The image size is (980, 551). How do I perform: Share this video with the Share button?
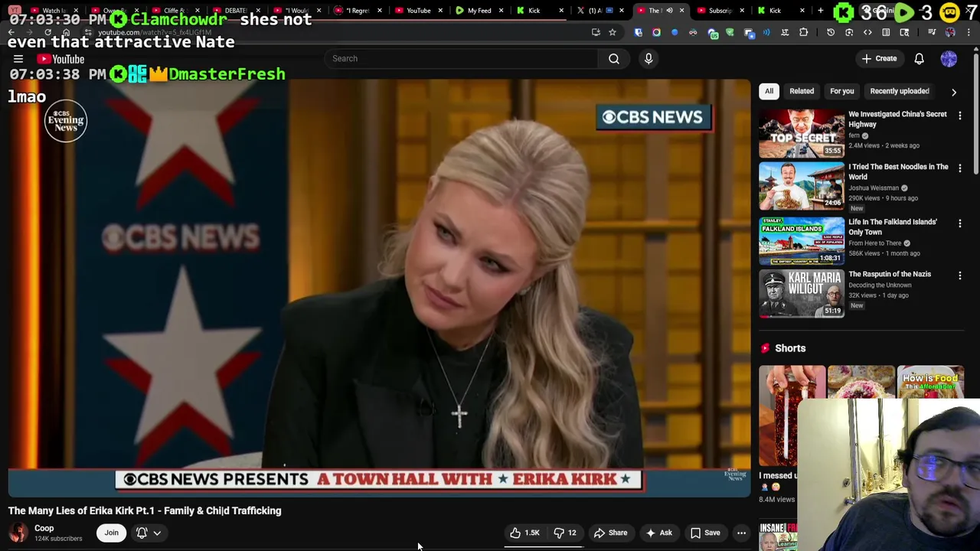pos(610,533)
